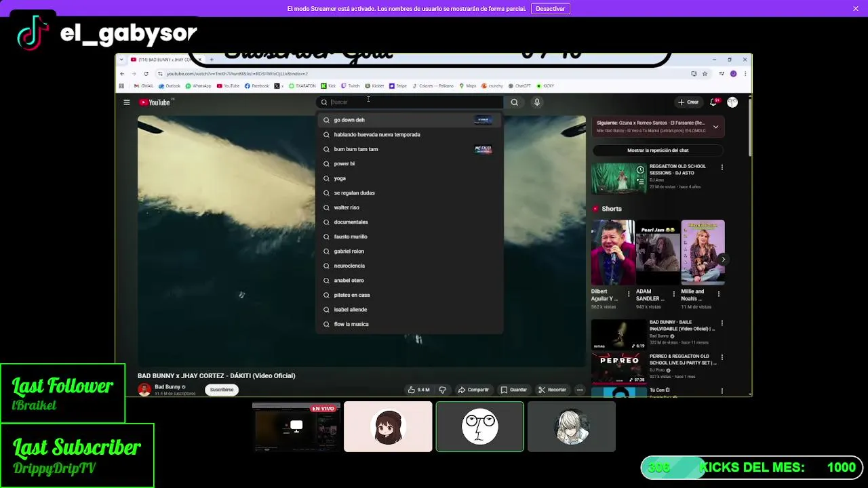Viewport: 868px width, 488px height.
Task: Open the Twitch bookmark
Action: [351, 86]
